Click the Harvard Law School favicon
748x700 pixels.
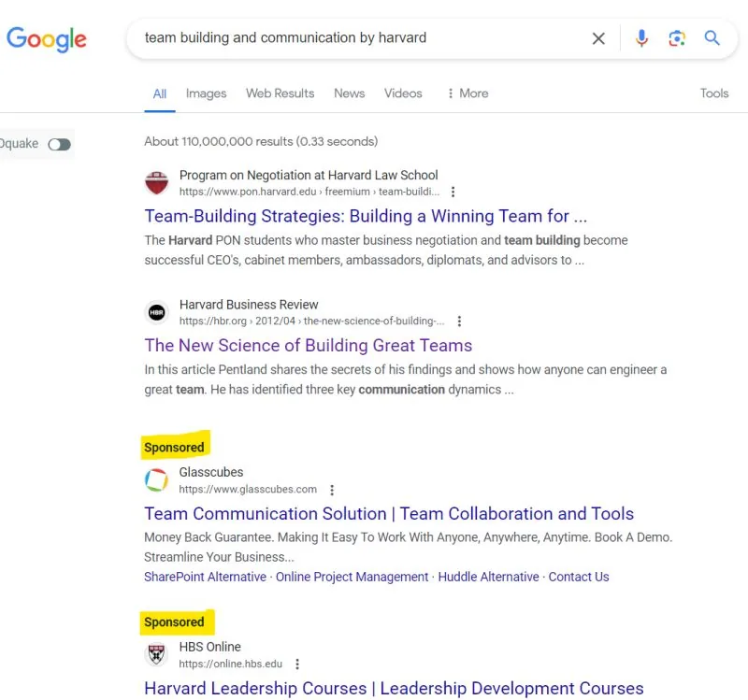coord(156,182)
